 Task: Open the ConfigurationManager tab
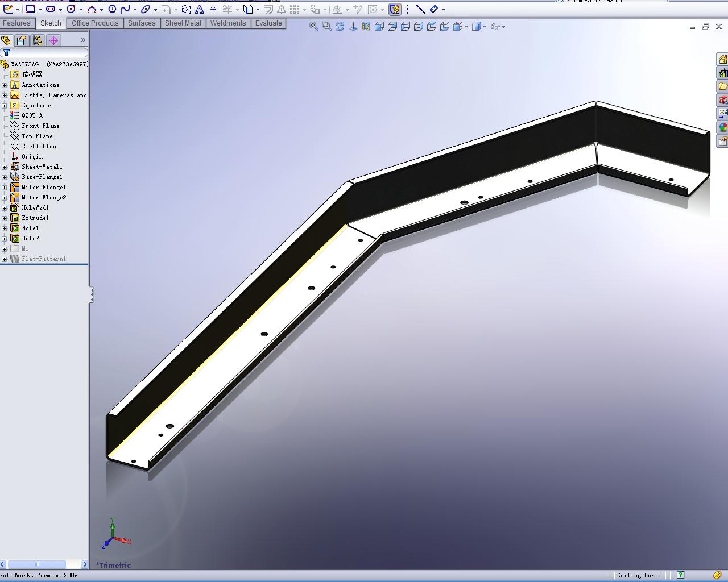coord(38,40)
